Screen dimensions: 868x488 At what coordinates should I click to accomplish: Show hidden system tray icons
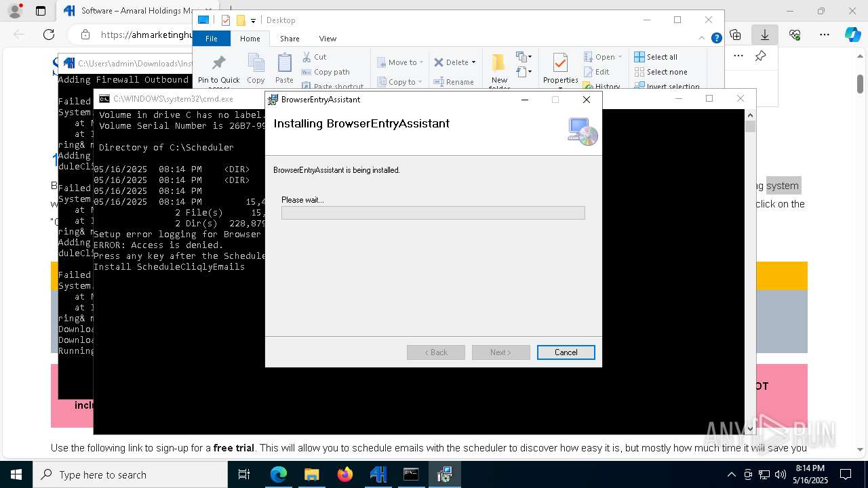point(731,474)
